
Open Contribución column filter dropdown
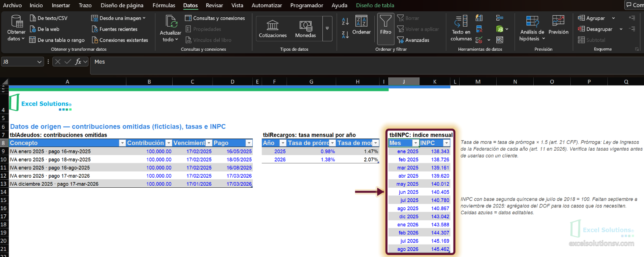[169, 143]
